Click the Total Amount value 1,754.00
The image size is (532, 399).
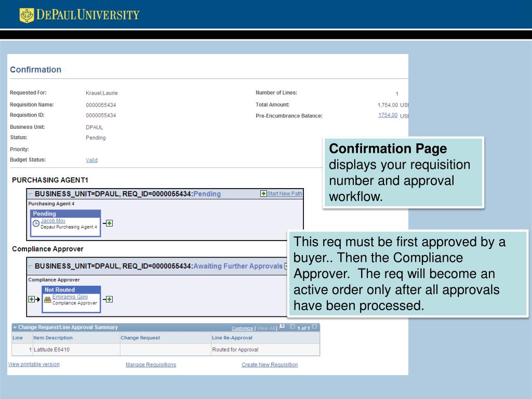click(388, 105)
